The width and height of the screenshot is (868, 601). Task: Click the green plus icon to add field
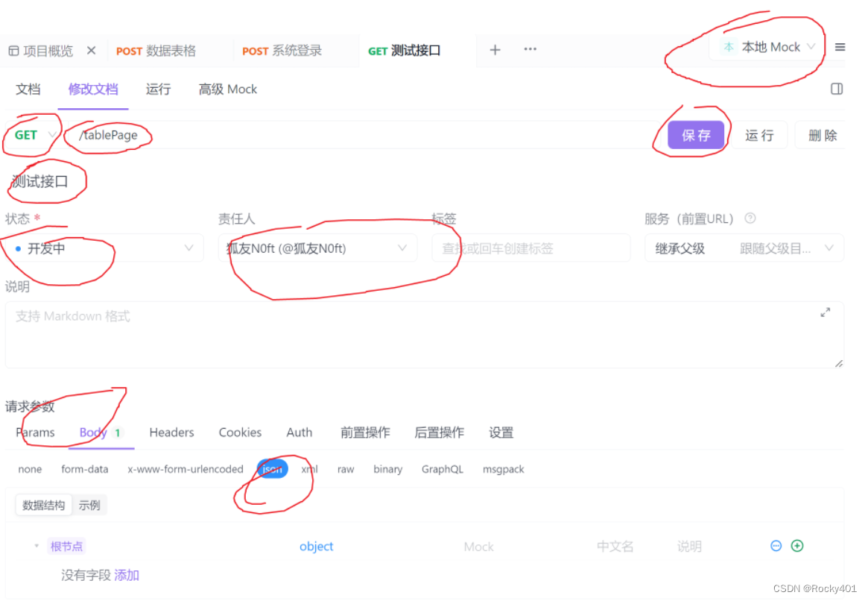pos(797,546)
